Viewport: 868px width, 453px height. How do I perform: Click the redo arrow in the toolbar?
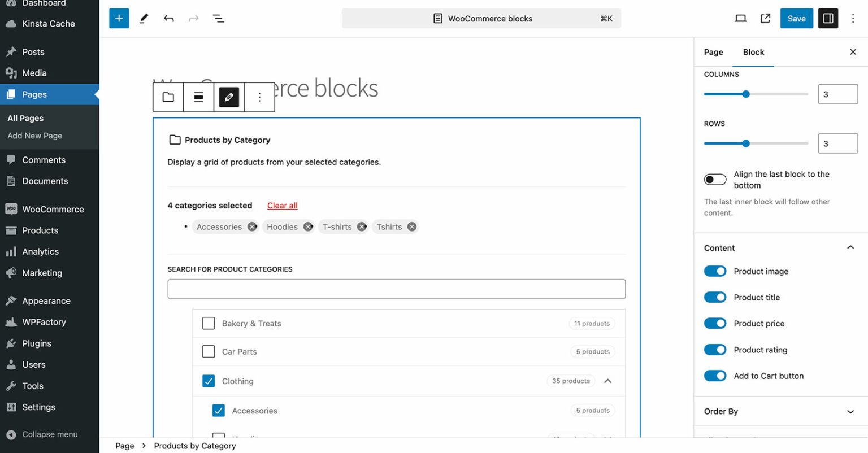pos(193,18)
